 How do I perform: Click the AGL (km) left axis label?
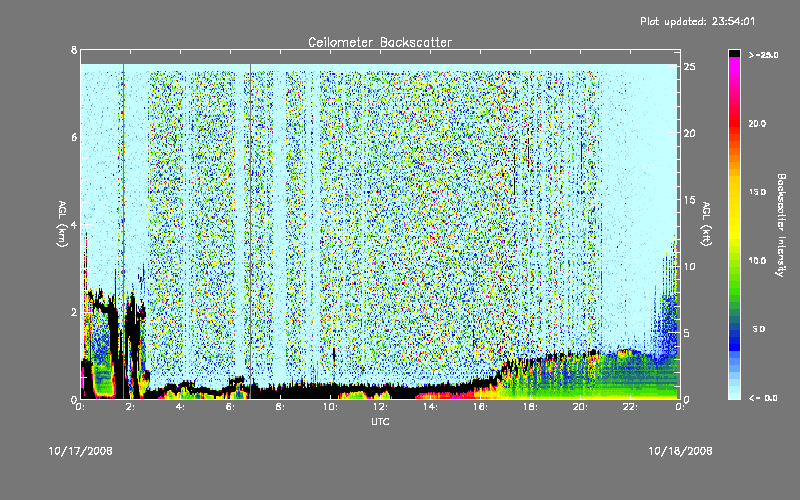(x=62, y=224)
